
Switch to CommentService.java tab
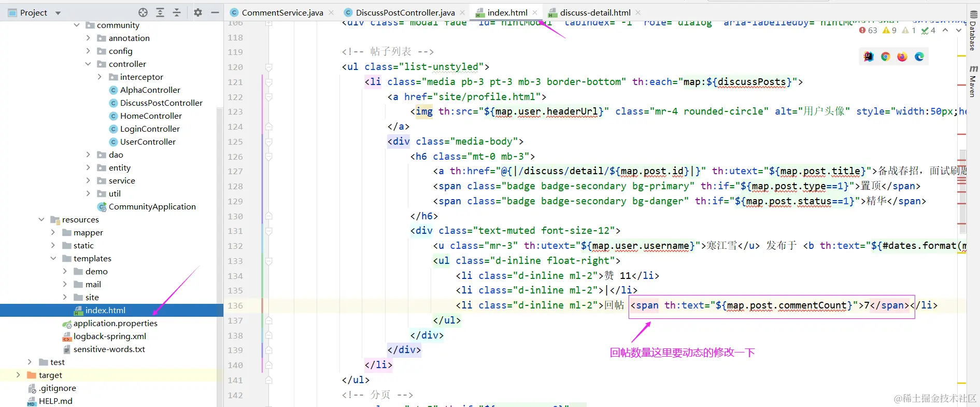[282, 12]
